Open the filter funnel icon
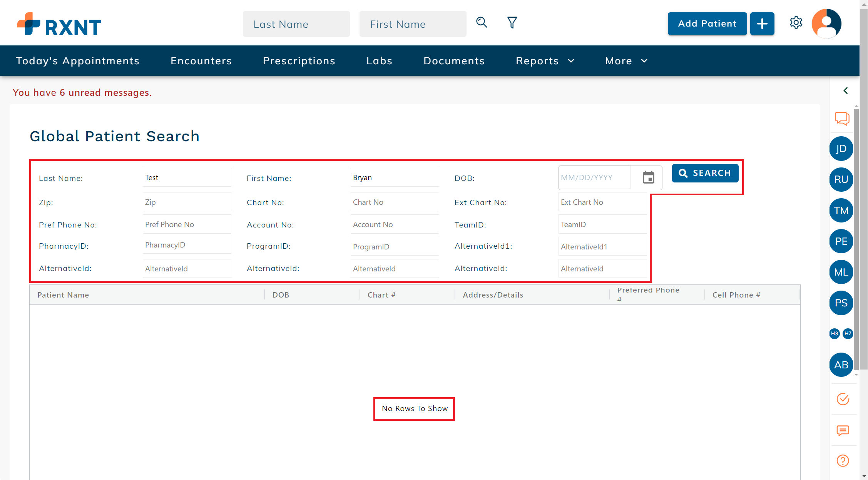Screen dimensions: 868x480 click(x=512, y=23)
